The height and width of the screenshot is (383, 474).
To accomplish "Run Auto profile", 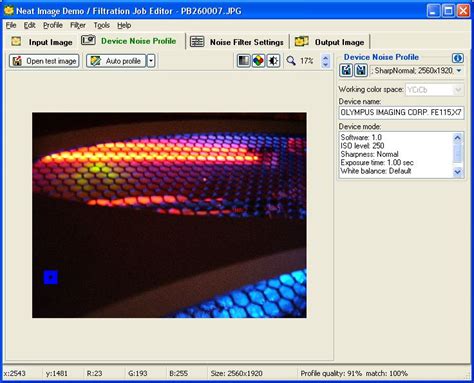I will (x=116, y=61).
